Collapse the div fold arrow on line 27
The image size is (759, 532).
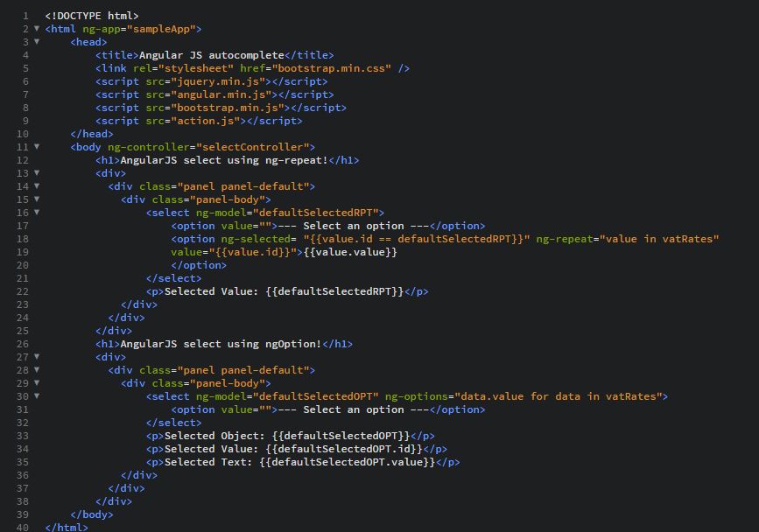36,356
